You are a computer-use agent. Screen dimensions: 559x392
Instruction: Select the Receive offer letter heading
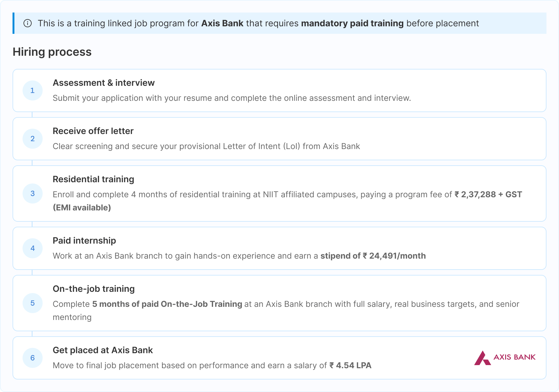point(93,131)
